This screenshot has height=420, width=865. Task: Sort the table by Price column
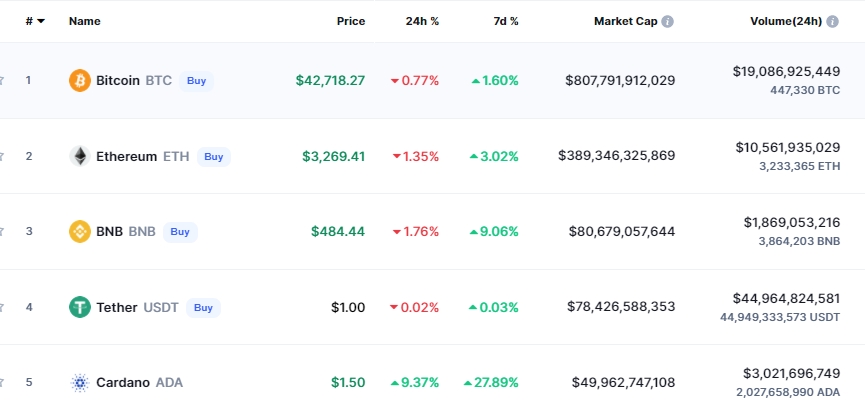click(351, 21)
